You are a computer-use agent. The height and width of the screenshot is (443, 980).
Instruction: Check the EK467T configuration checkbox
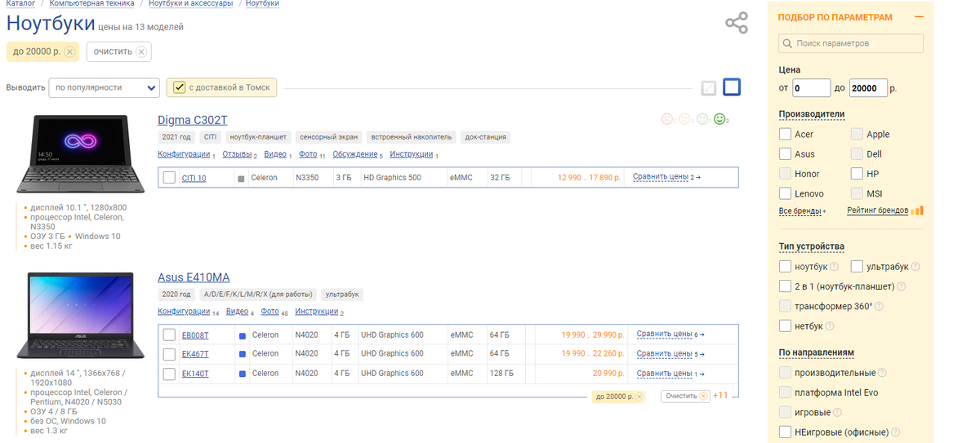[169, 354]
